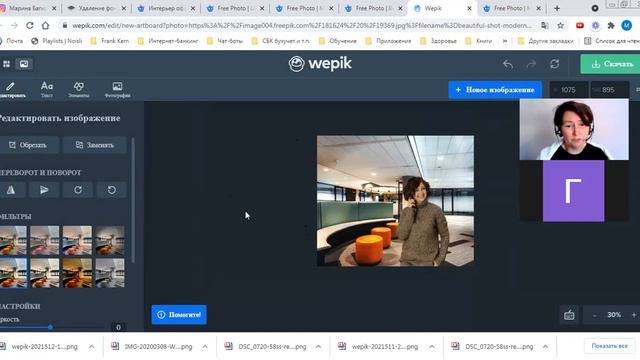640x360 pixels.
Task: Open the Обучение bookmarks folder
Action: point(338,41)
